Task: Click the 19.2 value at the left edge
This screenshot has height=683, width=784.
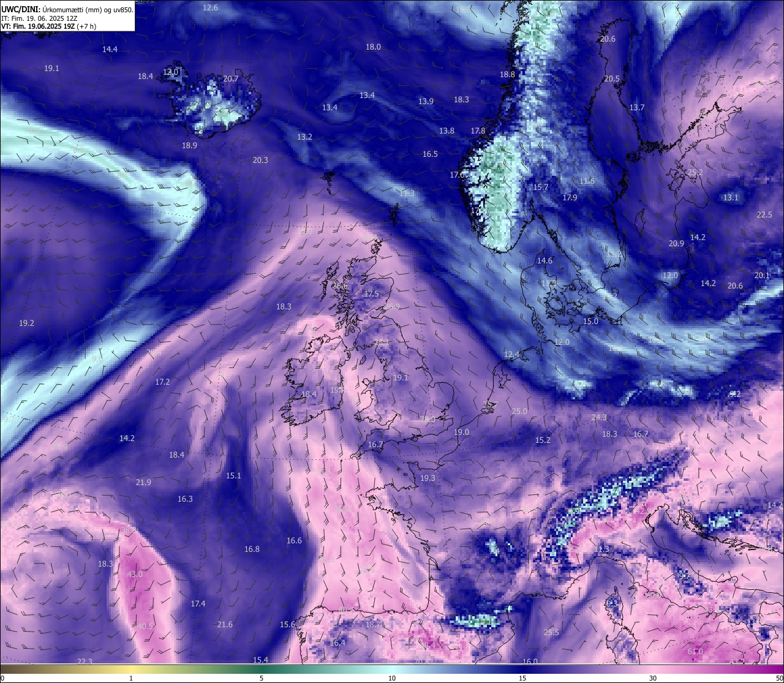Action: click(x=26, y=323)
